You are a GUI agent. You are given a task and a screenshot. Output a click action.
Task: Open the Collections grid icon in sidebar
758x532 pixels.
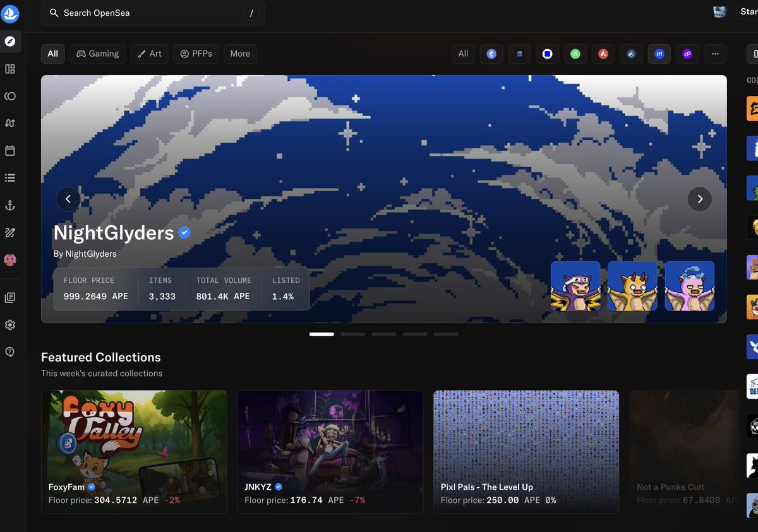(x=10, y=69)
